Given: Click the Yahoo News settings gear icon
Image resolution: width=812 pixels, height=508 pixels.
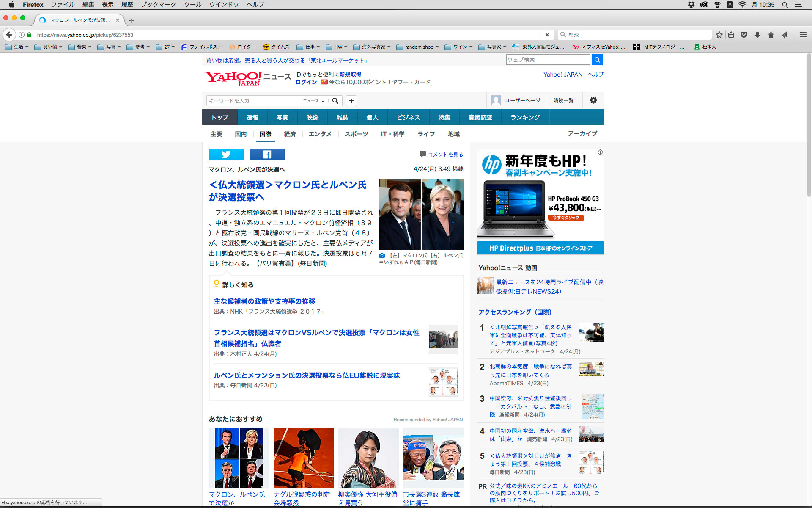Looking at the screenshot, I should (593, 100).
